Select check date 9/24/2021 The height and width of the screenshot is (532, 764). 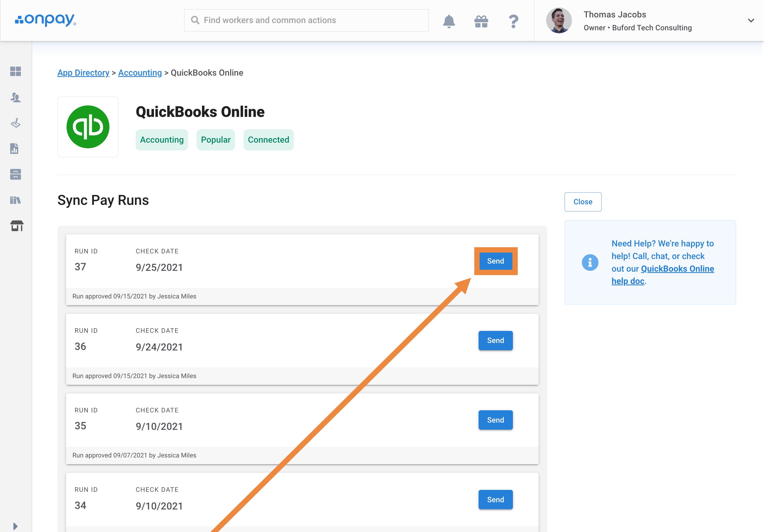pyautogui.click(x=159, y=347)
